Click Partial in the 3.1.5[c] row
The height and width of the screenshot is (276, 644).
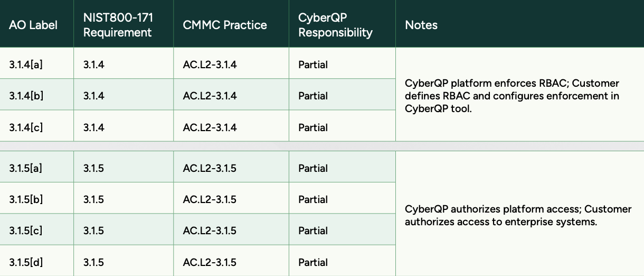click(313, 231)
